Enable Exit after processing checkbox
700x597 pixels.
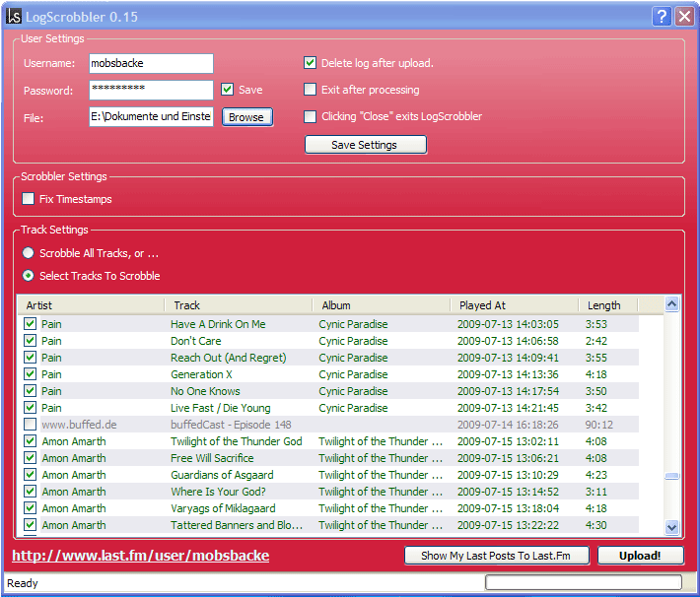[310, 90]
